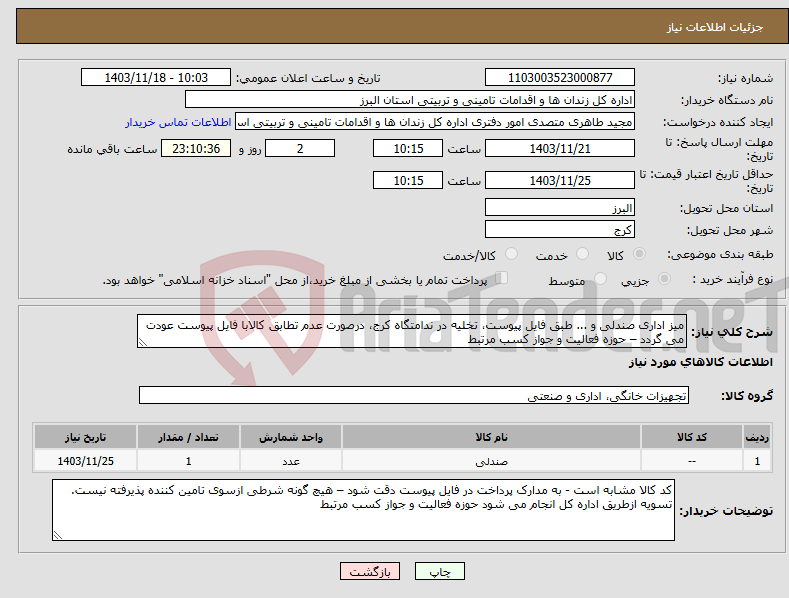This screenshot has height=598, width=789.
Task: Click the ردیف column header
Action: (757, 437)
